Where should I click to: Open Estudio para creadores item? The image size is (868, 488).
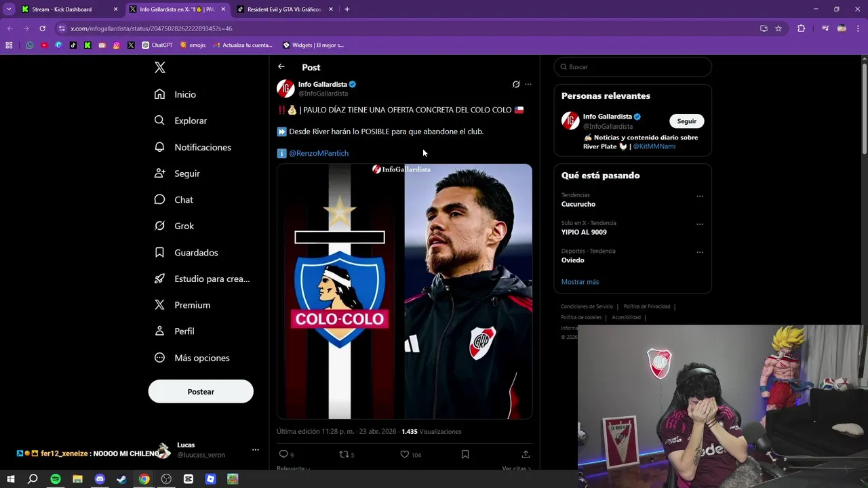pos(202,279)
